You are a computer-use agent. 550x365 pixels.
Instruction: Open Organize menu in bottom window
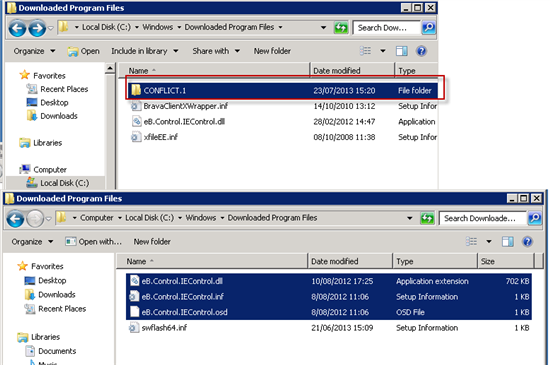click(32, 242)
